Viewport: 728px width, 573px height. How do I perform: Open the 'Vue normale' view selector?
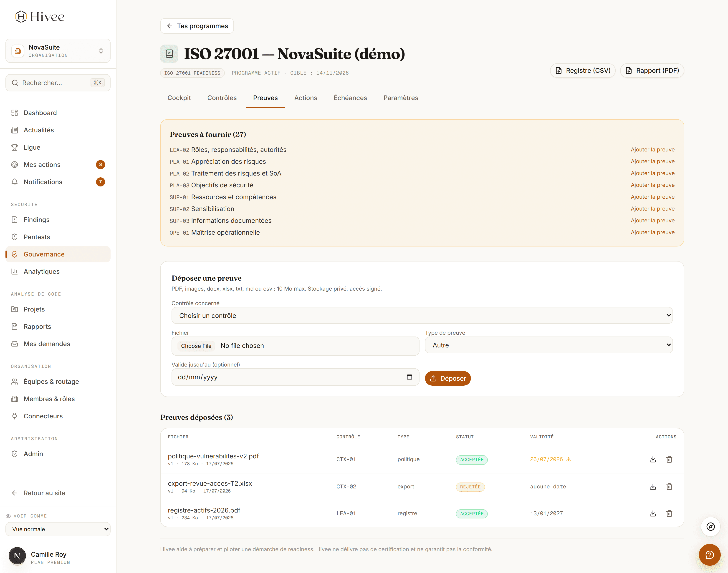[x=58, y=529]
